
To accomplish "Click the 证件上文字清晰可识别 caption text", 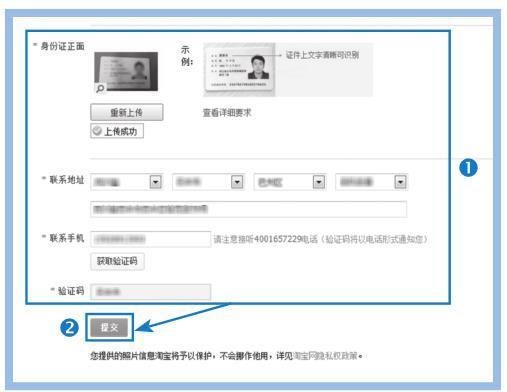I will point(322,55).
